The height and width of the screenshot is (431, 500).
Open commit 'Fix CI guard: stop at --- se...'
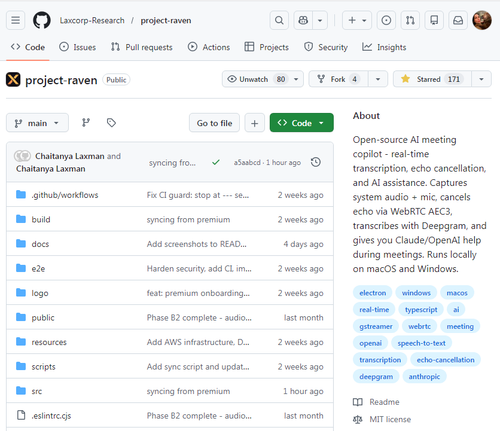[198, 195]
